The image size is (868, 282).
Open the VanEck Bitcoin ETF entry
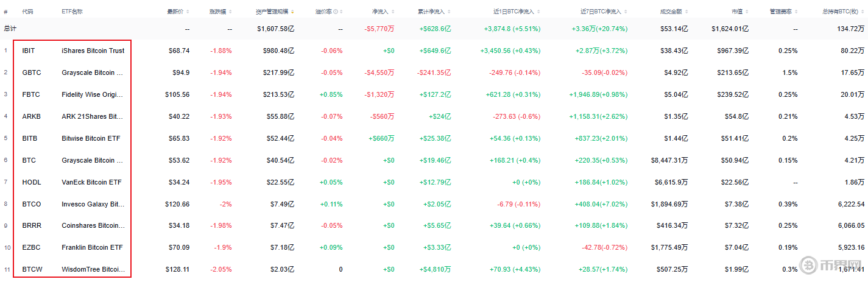tap(91, 182)
